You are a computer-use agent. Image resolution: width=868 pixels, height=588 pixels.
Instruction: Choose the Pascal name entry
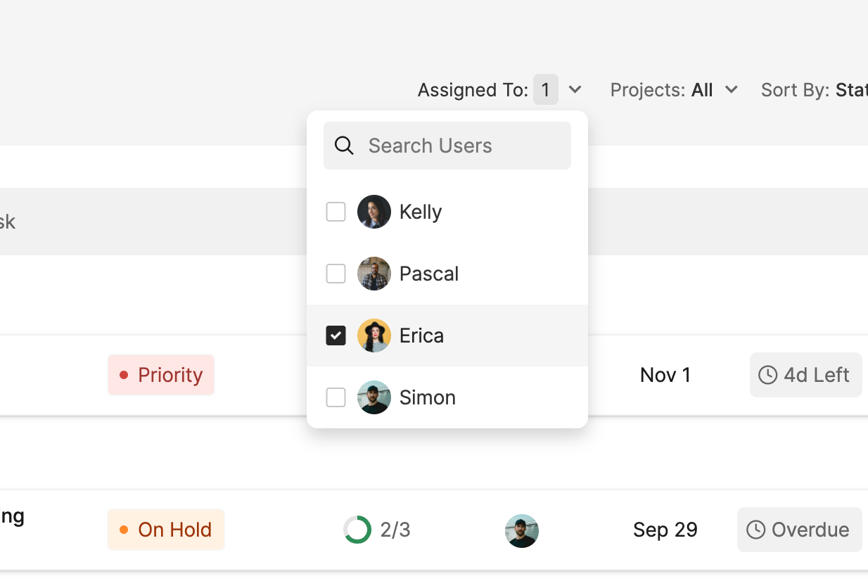(429, 274)
